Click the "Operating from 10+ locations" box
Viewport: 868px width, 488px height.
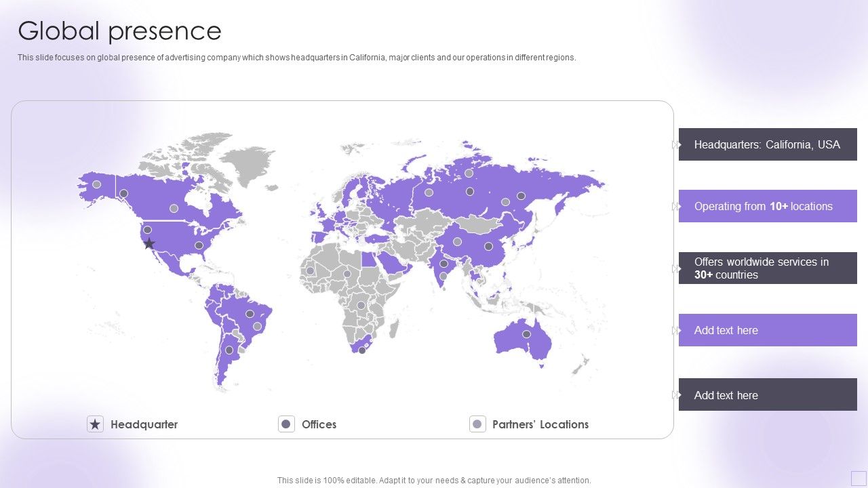pos(768,206)
